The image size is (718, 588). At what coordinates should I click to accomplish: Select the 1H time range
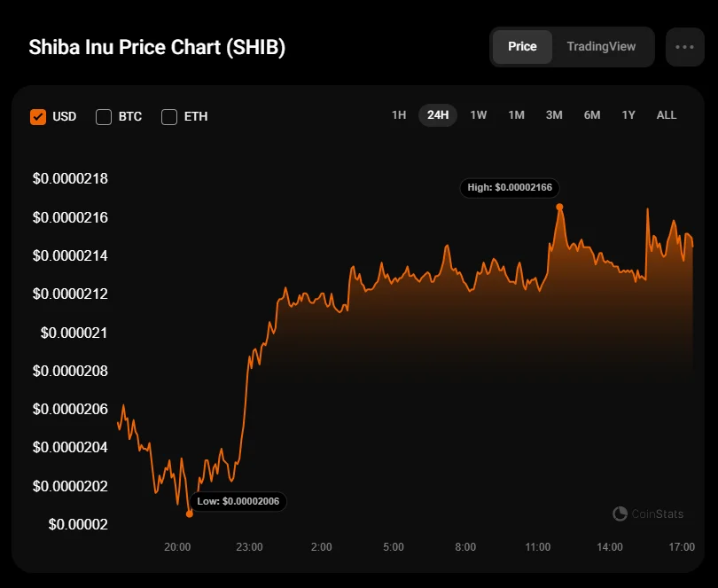tap(399, 115)
